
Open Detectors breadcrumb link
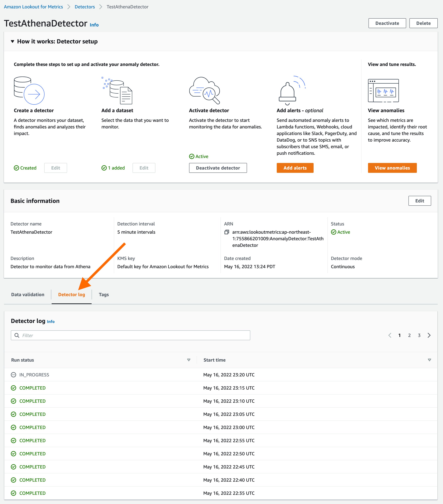(85, 7)
